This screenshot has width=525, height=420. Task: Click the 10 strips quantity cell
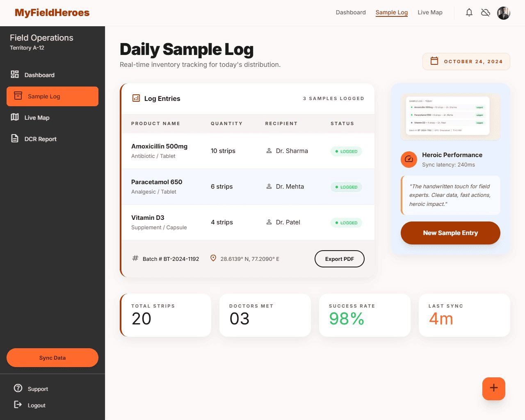(x=223, y=151)
